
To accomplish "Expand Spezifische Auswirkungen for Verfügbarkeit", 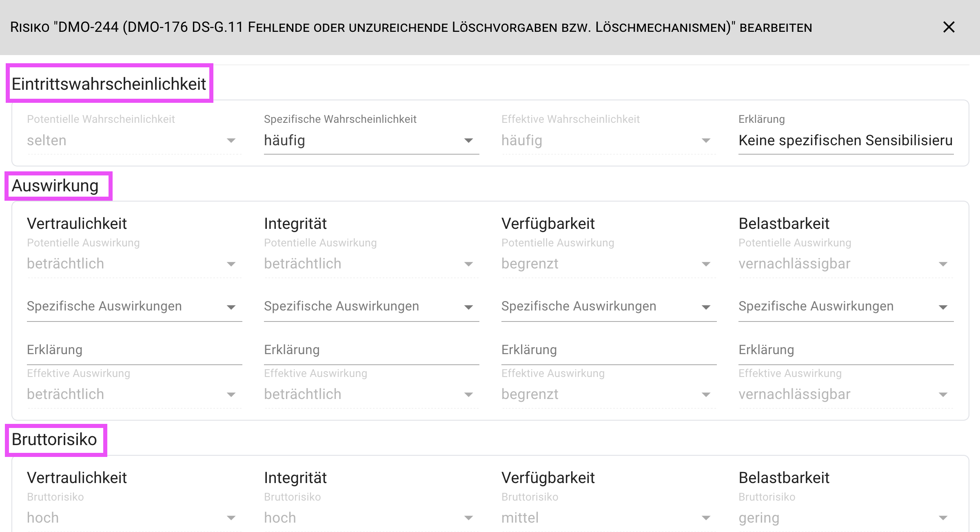I will 608,307.
